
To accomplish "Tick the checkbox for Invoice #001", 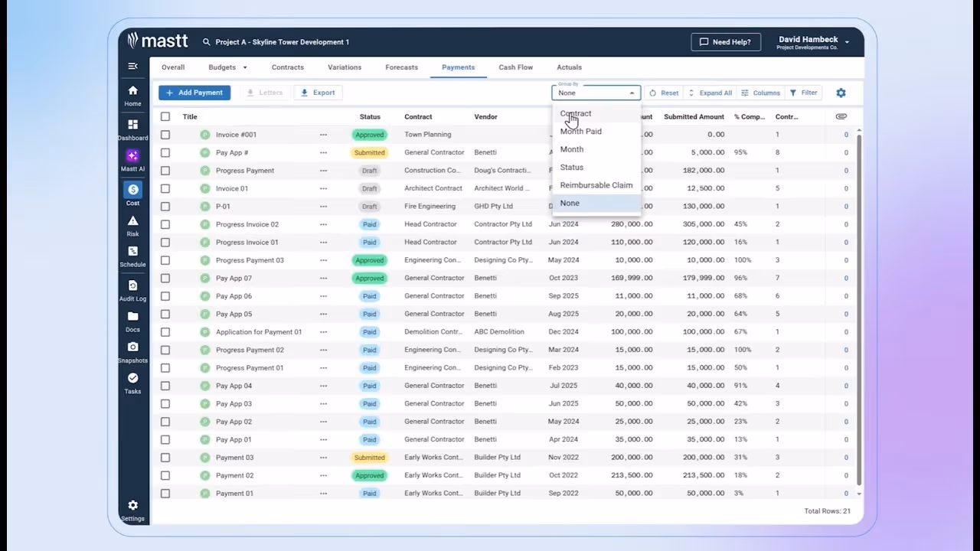I will pyautogui.click(x=165, y=134).
